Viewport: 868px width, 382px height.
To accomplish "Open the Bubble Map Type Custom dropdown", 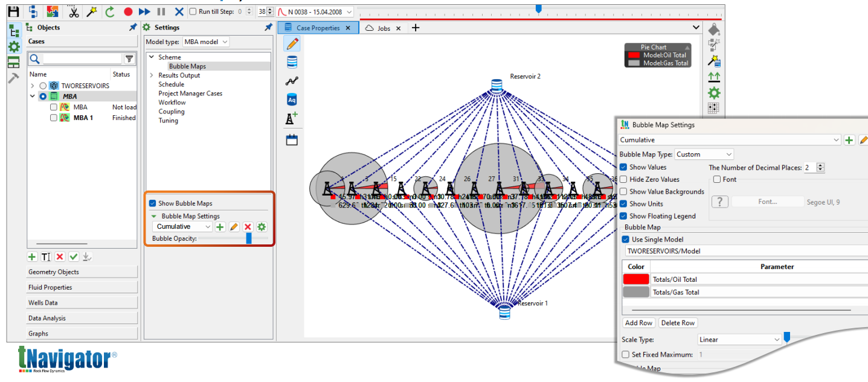I will (704, 154).
